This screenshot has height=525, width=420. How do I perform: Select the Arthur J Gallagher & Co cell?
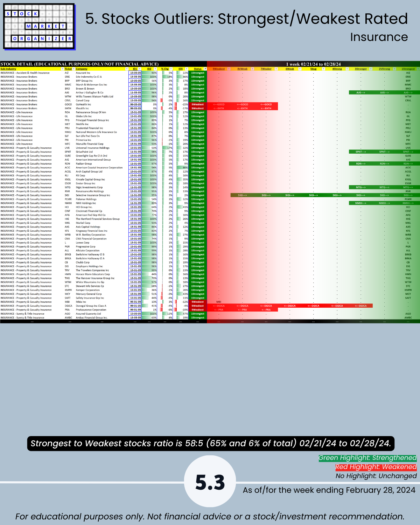pos(102,92)
